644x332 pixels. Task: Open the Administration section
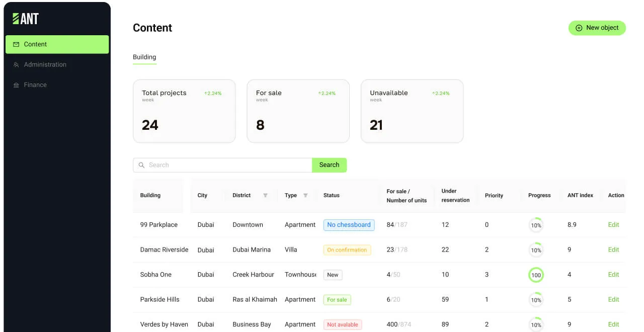click(x=45, y=64)
